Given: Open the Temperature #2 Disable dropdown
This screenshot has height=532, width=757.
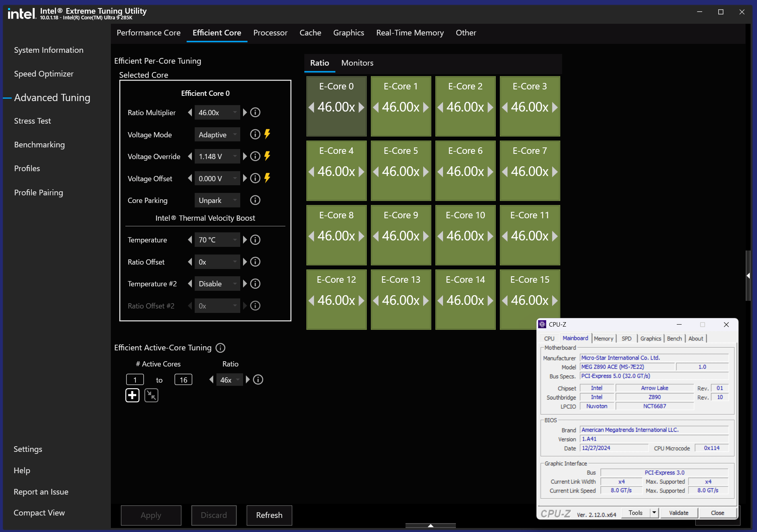Looking at the screenshot, I should pyautogui.click(x=217, y=284).
